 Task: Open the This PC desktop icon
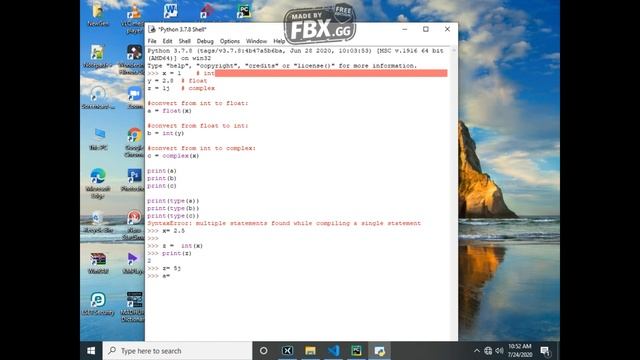point(98,139)
